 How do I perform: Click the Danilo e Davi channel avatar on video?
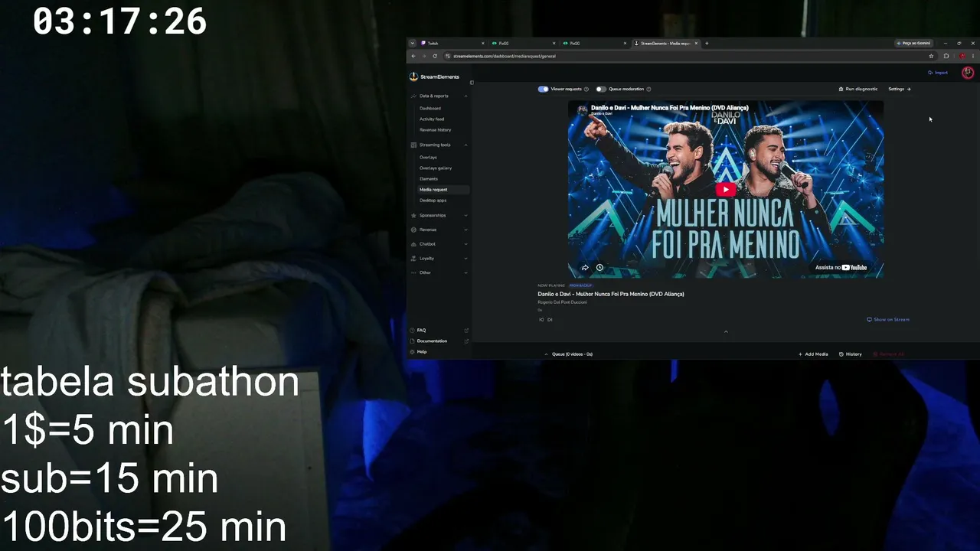click(582, 110)
